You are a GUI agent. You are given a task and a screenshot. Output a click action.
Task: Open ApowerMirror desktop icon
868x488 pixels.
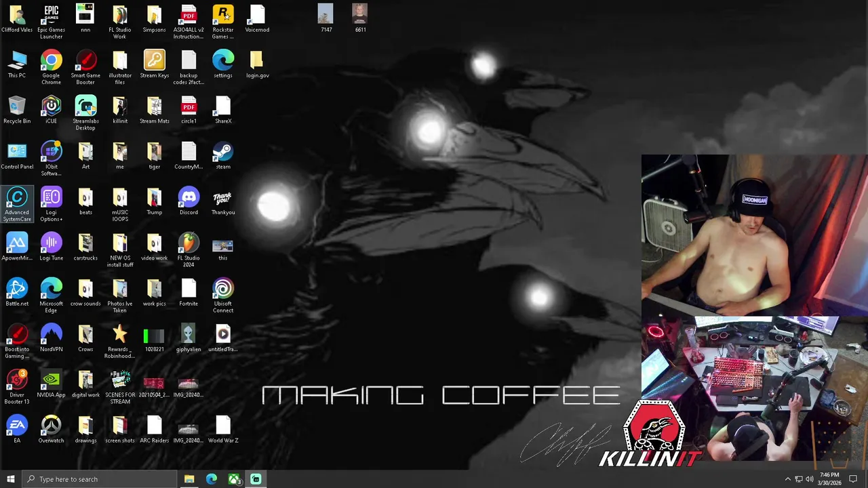[17, 246]
